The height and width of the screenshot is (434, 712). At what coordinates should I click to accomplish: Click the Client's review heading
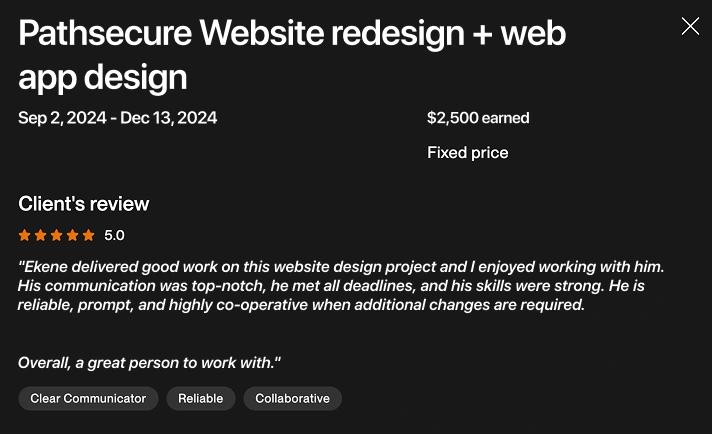[83, 204]
